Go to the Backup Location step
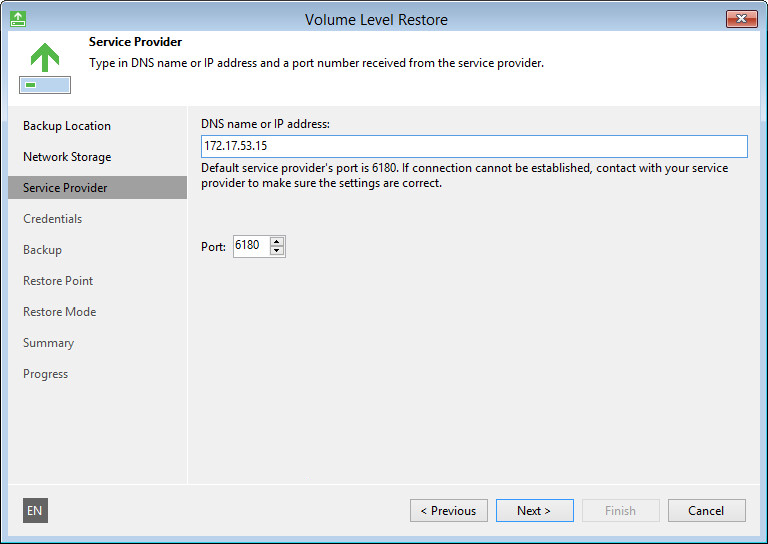Viewport: 768px width, 544px height. [x=67, y=126]
